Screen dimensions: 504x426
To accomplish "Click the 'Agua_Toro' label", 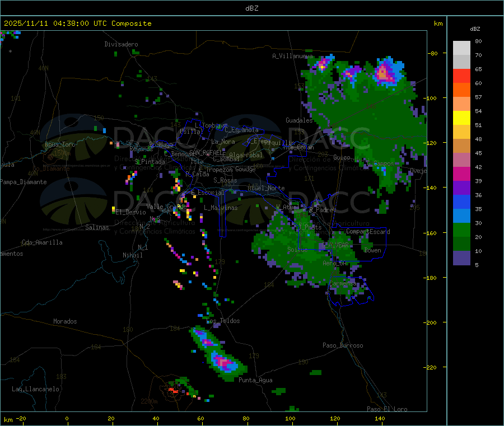I will point(60,144).
